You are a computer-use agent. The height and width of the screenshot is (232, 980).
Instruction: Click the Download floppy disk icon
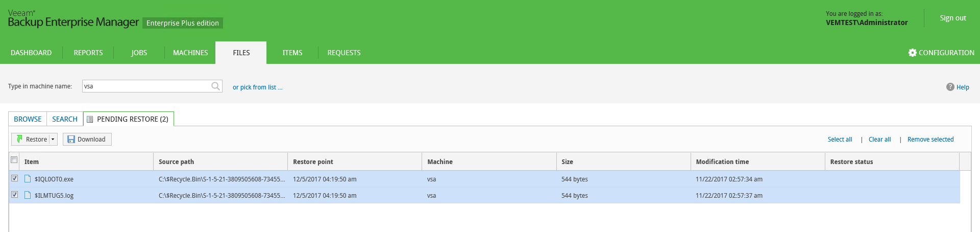[71, 139]
